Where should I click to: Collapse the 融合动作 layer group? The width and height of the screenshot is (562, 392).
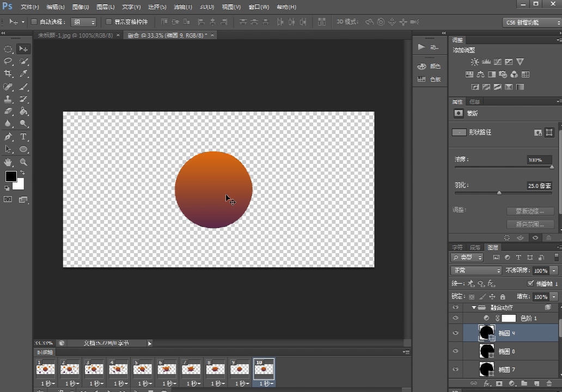pyautogui.click(x=474, y=308)
